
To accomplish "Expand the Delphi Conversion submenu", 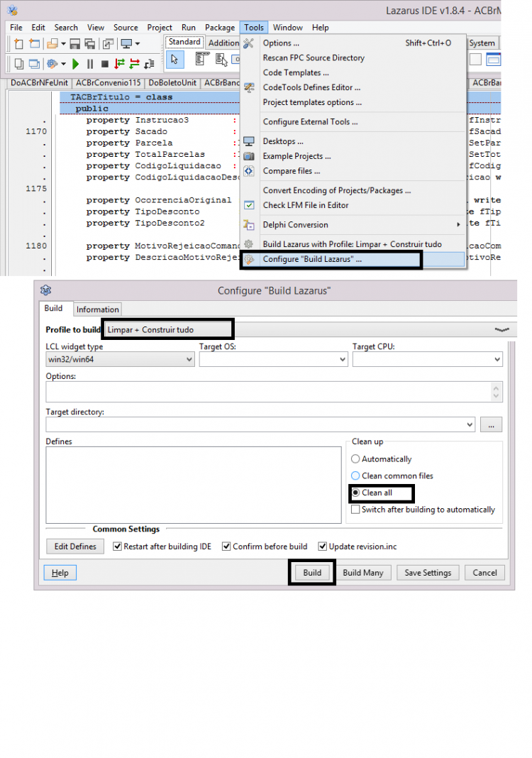I will tap(458, 225).
